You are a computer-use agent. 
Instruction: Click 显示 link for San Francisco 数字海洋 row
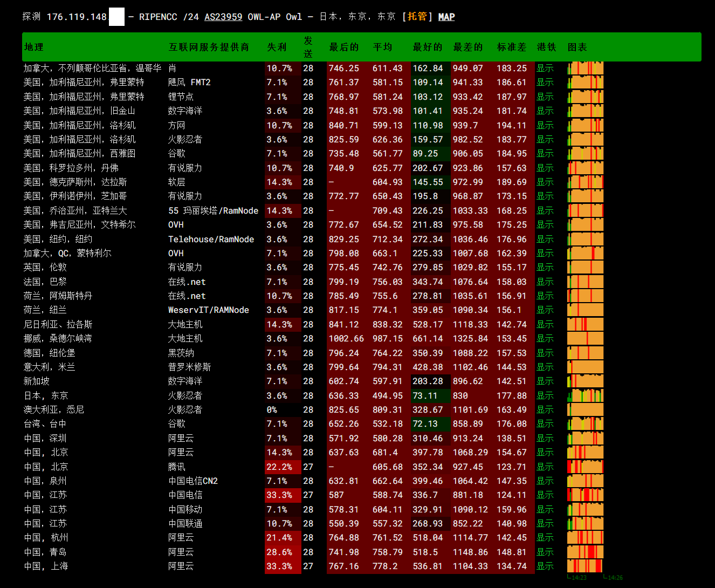pyautogui.click(x=545, y=111)
